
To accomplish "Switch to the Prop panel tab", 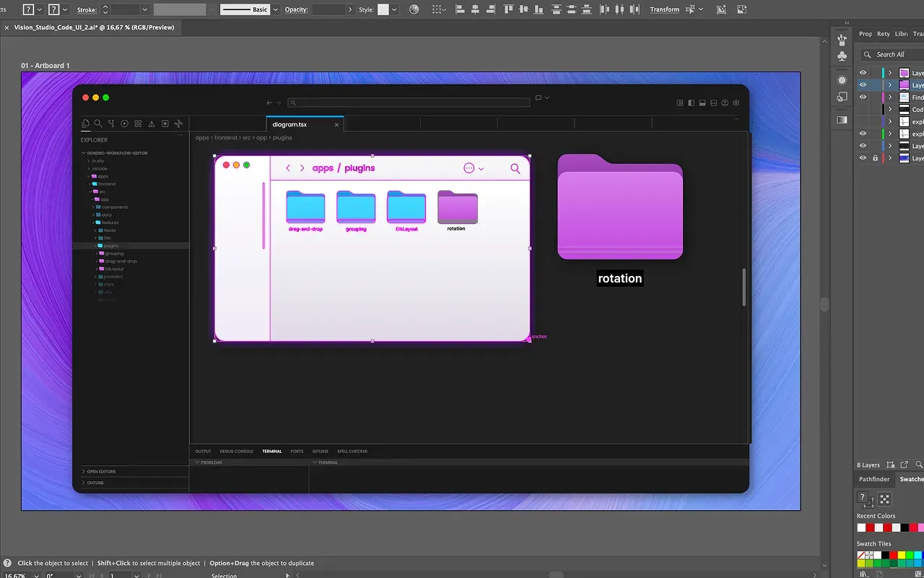I will 865,34.
